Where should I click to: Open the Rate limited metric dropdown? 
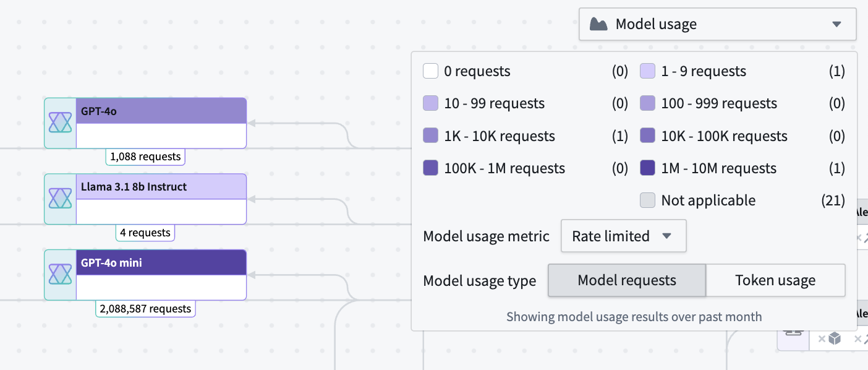623,236
